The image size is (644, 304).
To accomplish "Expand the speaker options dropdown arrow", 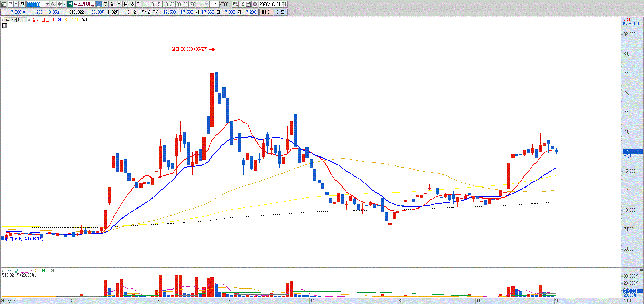I will click(64, 4).
